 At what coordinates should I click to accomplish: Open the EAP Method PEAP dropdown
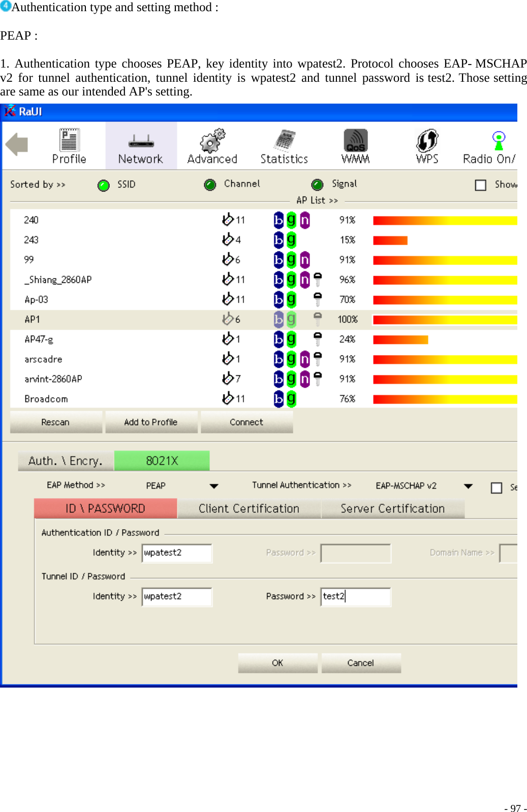click(x=214, y=486)
